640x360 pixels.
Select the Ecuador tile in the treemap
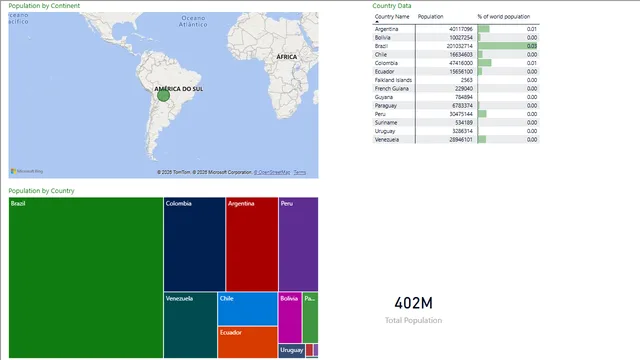[248, 342]
